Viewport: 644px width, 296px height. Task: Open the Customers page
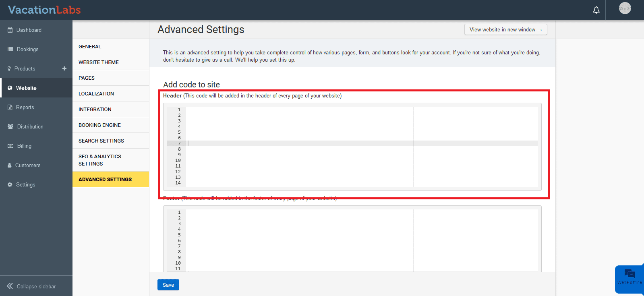[x=28, y=165]
